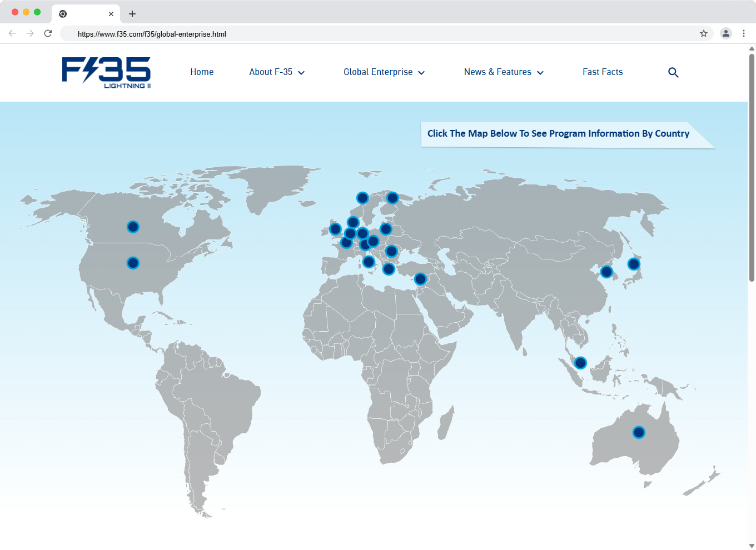Open the site search magnifier icon
This screenshot has height=550, width=756.
tap(673, 72)
